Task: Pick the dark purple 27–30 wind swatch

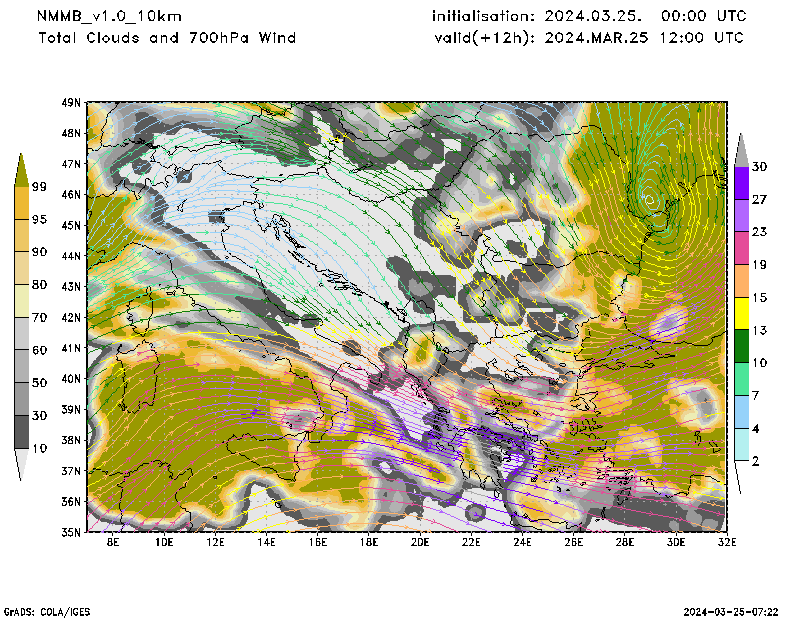Action: coord(742,183)
